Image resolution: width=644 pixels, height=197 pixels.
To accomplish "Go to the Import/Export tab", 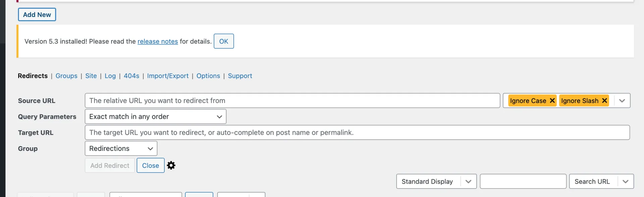I will click(168, 76).
